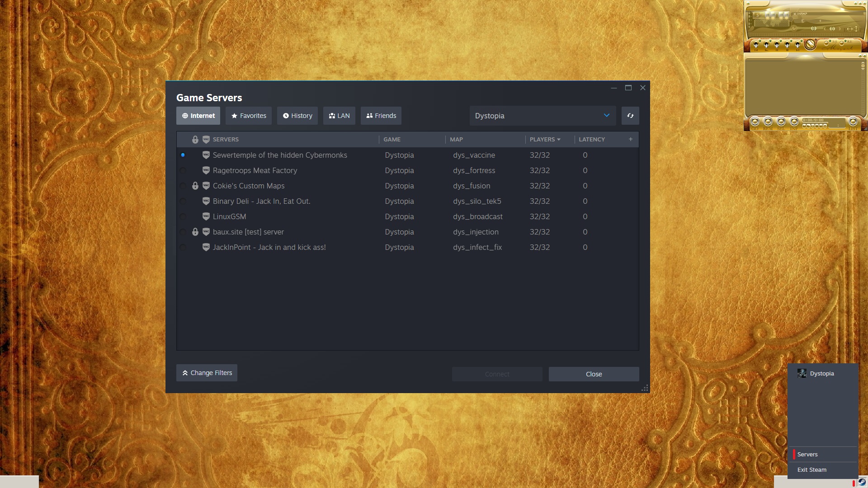Select the Ragetroops Meat Factory server row
The width and height of the screenshot is (868, 488).
(x=255, y=171)
